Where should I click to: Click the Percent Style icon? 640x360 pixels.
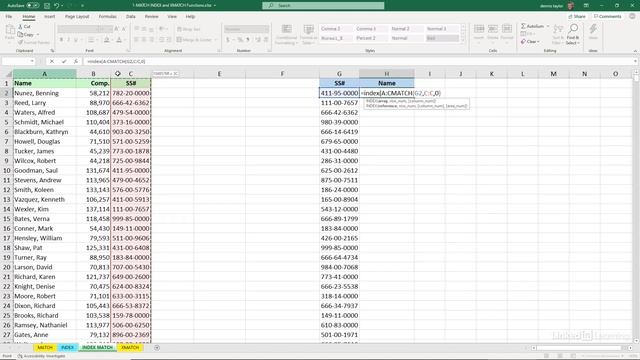(240, 40)
